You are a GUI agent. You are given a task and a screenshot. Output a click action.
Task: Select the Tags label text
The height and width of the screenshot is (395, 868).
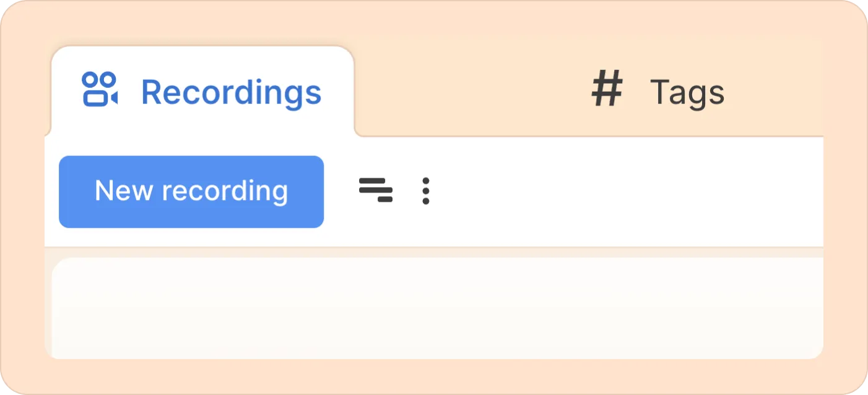(687, 93)
